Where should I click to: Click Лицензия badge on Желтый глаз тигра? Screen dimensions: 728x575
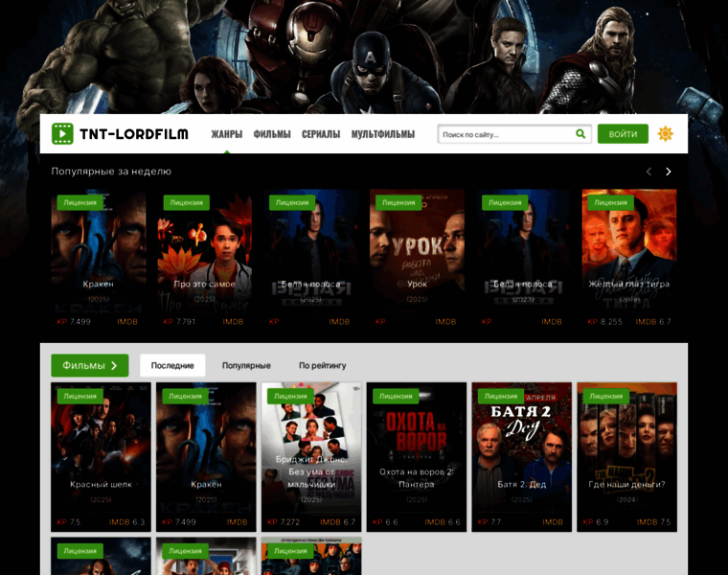[610, 202]
